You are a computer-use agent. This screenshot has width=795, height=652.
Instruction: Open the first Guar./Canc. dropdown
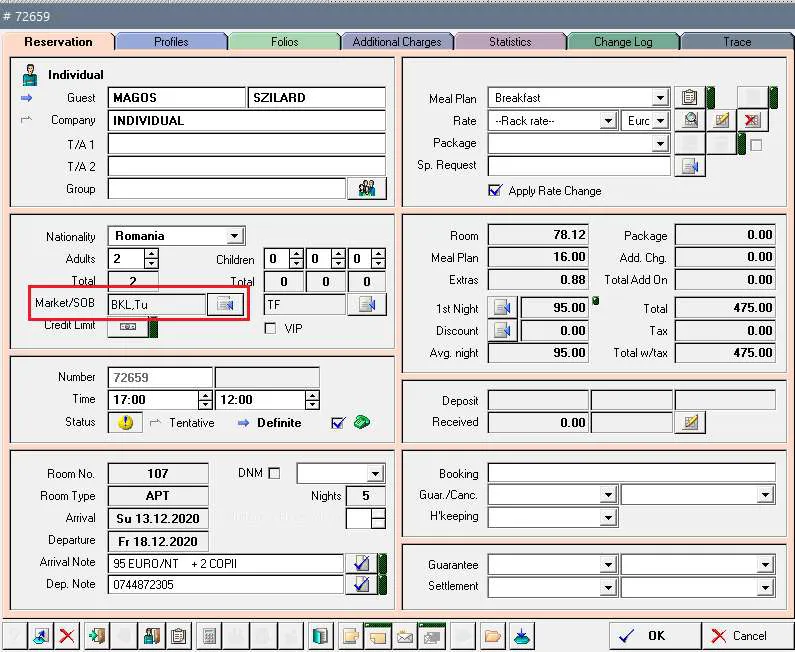pyautogui.click(x=607, y=494)
